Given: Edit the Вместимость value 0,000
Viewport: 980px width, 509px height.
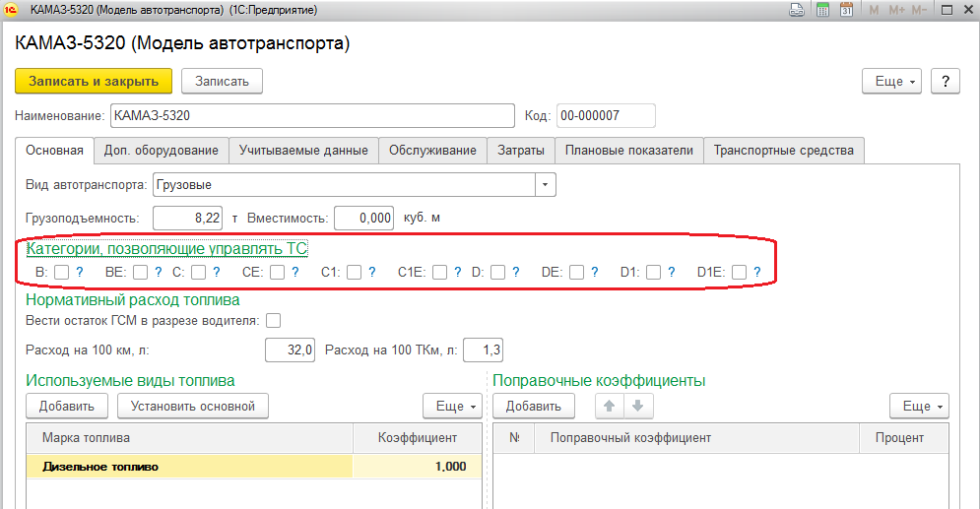Looking at the screenshot, I should click(363, 218).
